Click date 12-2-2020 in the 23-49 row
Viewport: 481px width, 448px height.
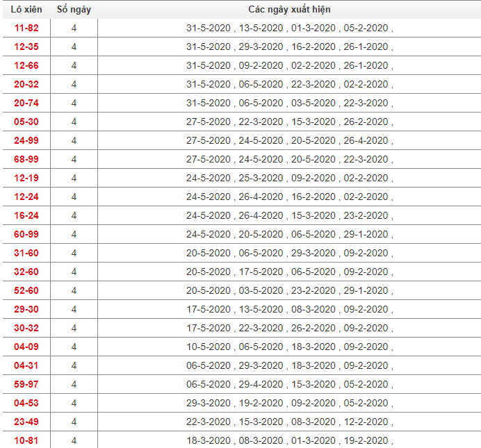(366, 422)
